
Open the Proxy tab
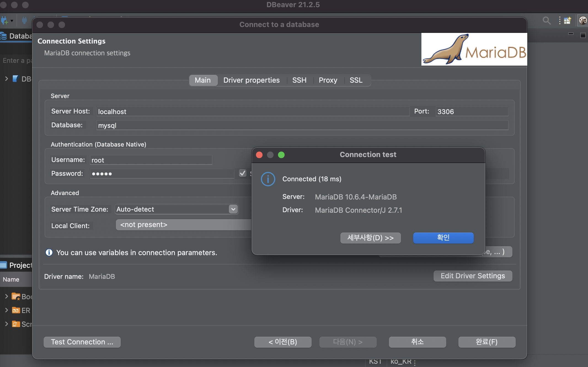(x=328, y=80)
